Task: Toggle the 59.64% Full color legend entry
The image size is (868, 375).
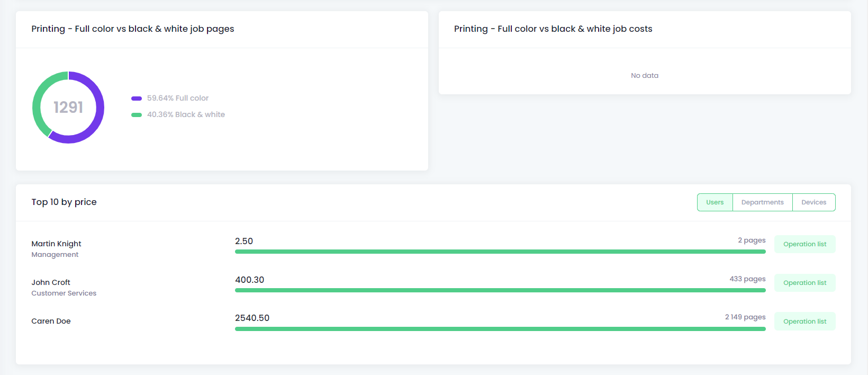Action: 178,99
